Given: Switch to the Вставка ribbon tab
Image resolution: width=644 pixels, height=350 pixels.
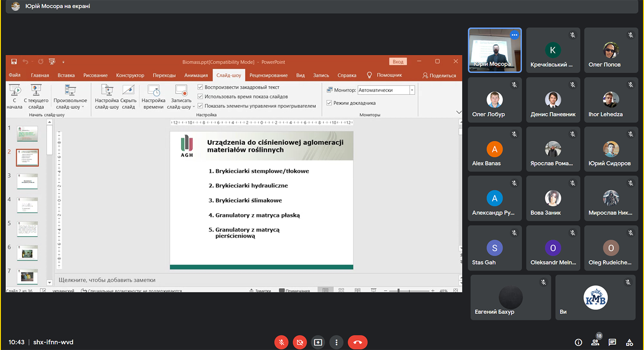Looking at the screenshot, I should 66,75.
